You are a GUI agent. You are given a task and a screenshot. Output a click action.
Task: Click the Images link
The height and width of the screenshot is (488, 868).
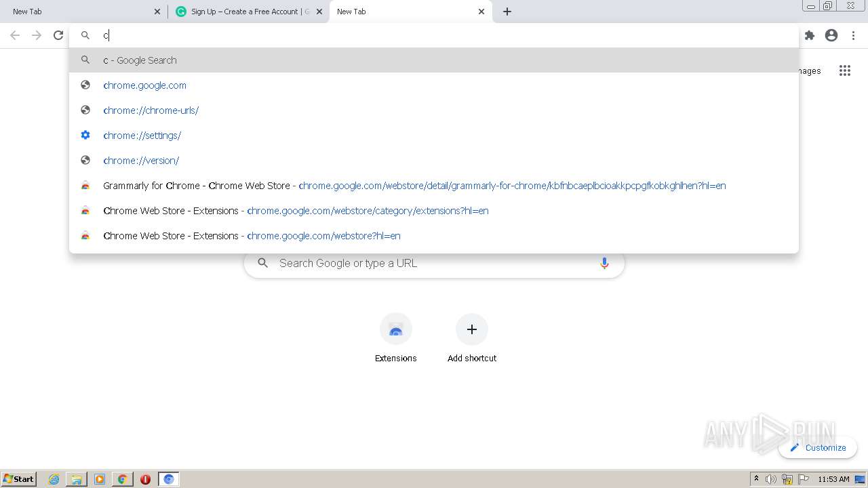(x=810, y=70)
